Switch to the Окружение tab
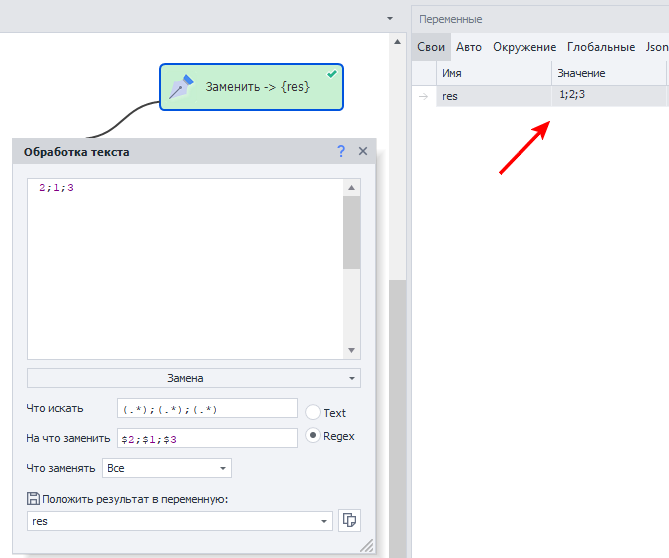 [x=524, y=47]
